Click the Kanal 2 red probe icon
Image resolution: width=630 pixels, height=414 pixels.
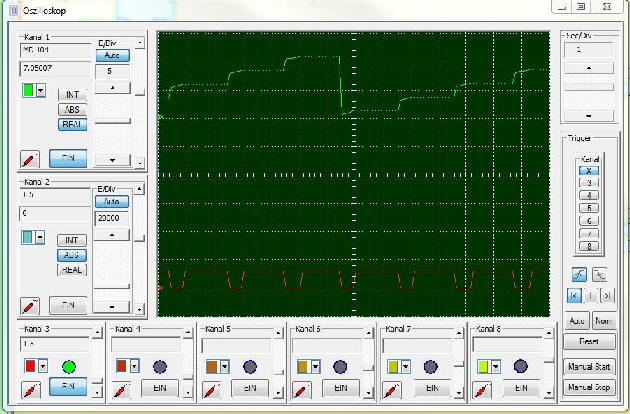(30, 305)
